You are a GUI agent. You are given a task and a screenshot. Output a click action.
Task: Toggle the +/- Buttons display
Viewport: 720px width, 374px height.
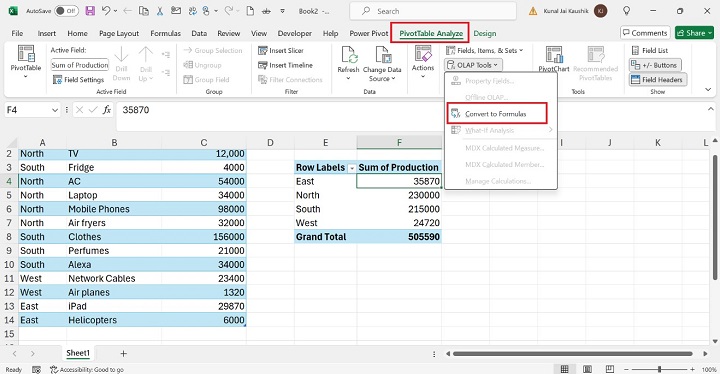tap(654, 65)
